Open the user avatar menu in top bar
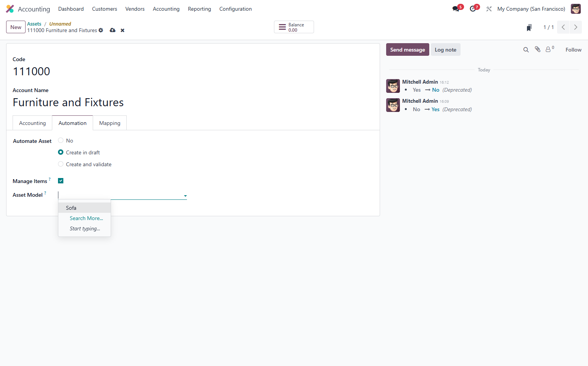This screenshot has height=366, width=588. [x=575, y=9]
